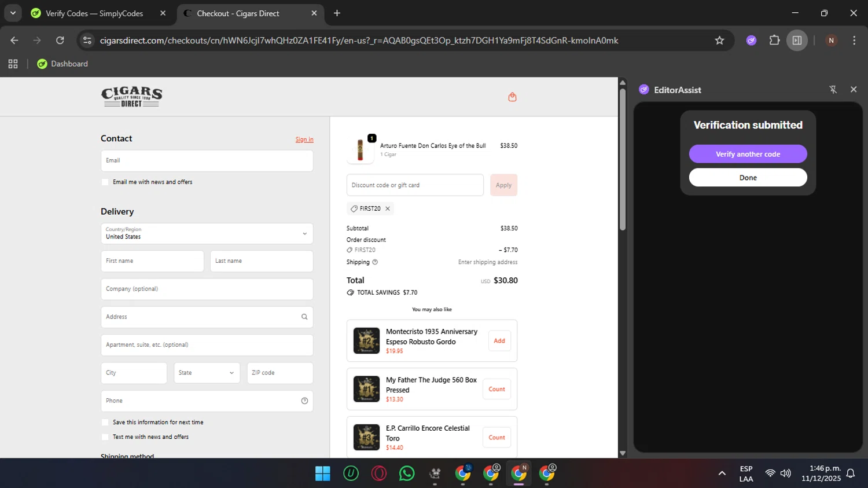Open the taskbar clock showing 1:46 p.m.
Viewport: 868px width, 488px height.
[x=821, y=474]
